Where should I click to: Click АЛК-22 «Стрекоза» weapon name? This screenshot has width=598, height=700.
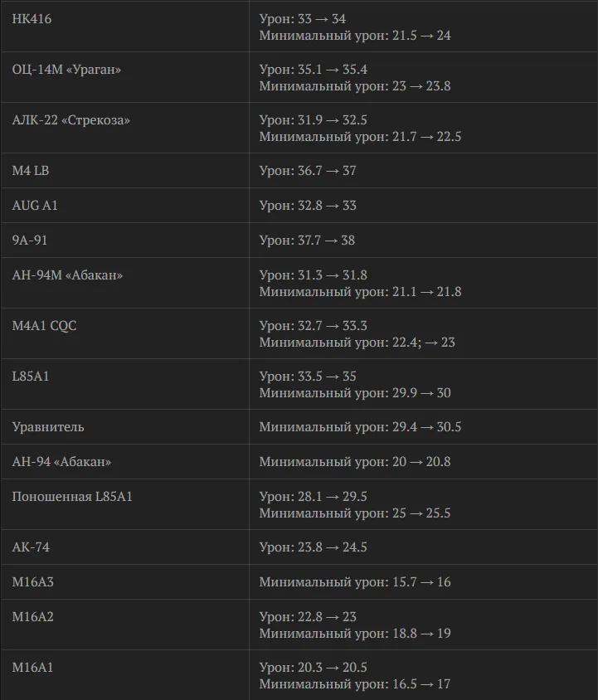click(71, 120)
